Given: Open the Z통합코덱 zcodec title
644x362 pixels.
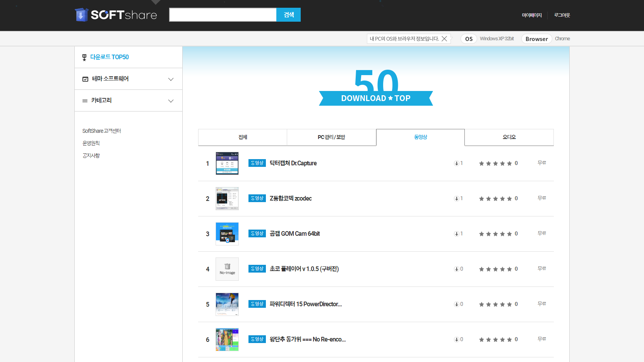Looking at the screenshot, I should point(291,199).
